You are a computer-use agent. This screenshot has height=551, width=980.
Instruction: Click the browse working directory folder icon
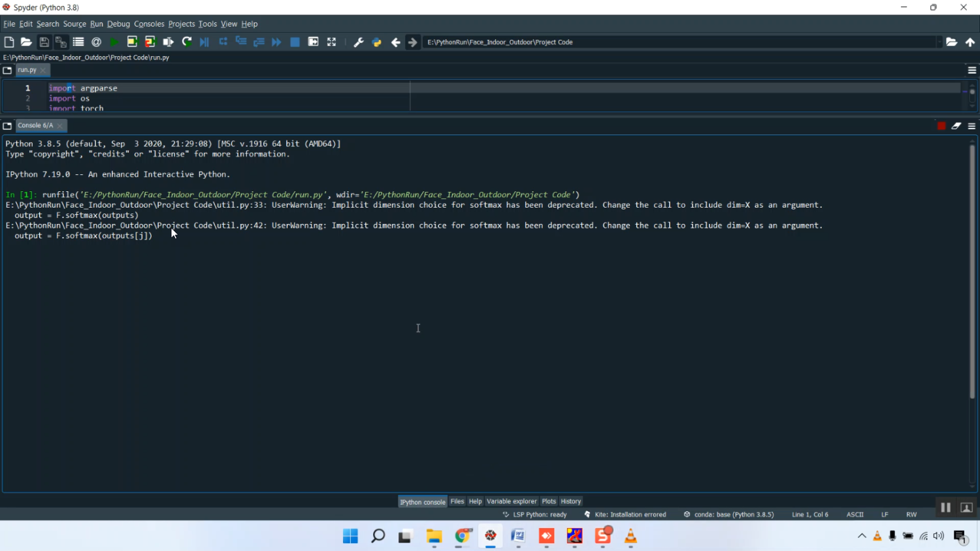tap(951, 42)
